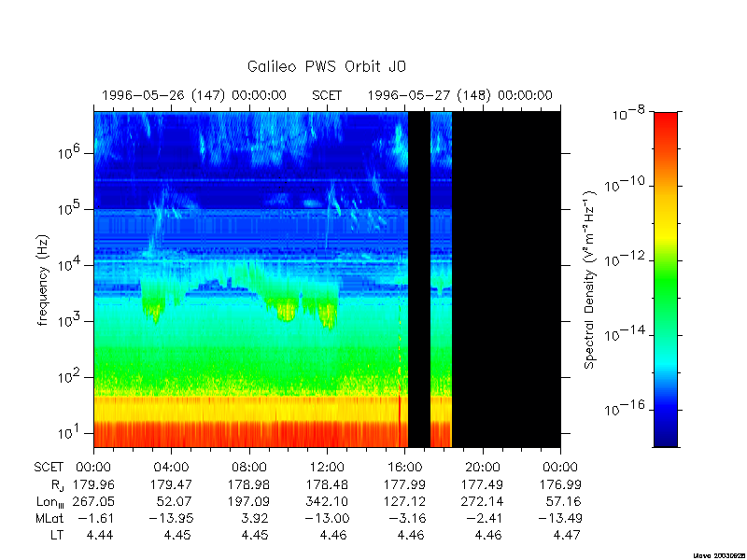Select the '1996-05-27 (148) 00:00:00' end date label
Image resolution: width=747 pixels, height=560 pixels.
click(459, 96)
